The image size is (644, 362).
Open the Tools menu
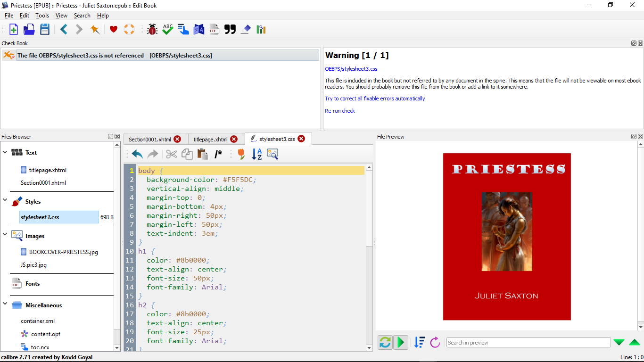coord(42,16)
